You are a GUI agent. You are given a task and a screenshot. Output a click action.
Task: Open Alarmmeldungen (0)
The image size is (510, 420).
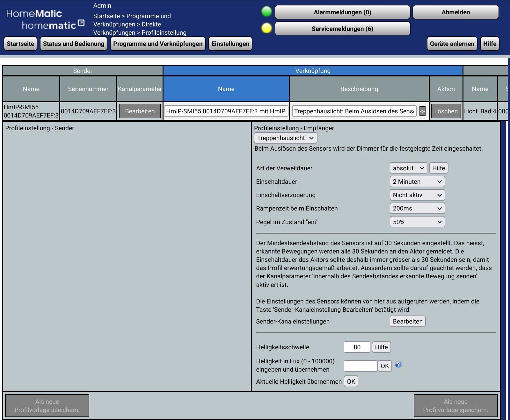342,12
